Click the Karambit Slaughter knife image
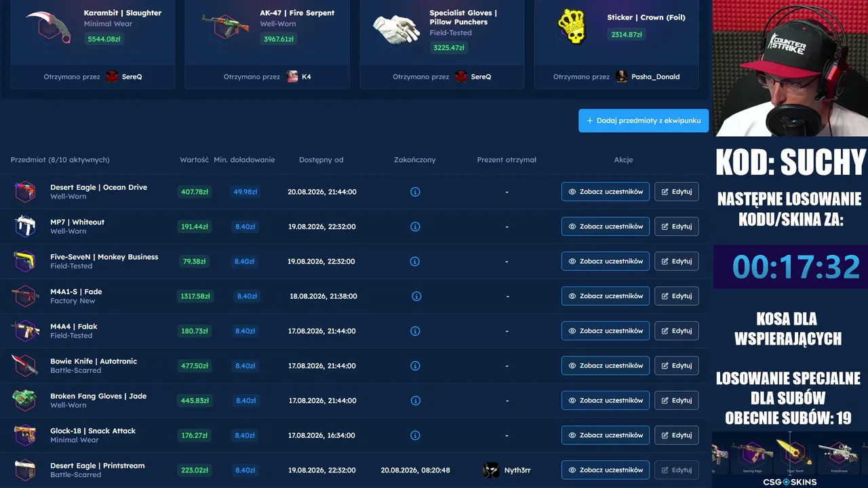This screenshot has width=868, height=488. tap(49, 26)
